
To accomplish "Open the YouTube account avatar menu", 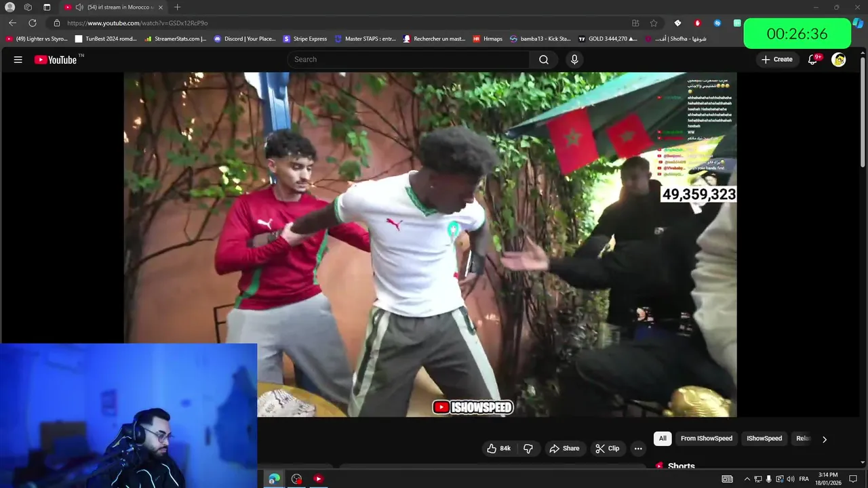I will click(x=839, y=60).
